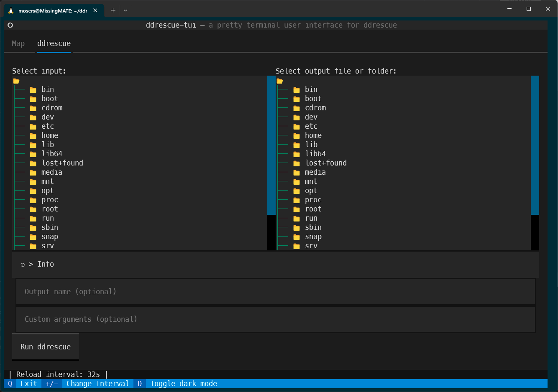Click the Run ddrescue button
The width and height of the screenshot is (558, 392).
pos(46,347)
